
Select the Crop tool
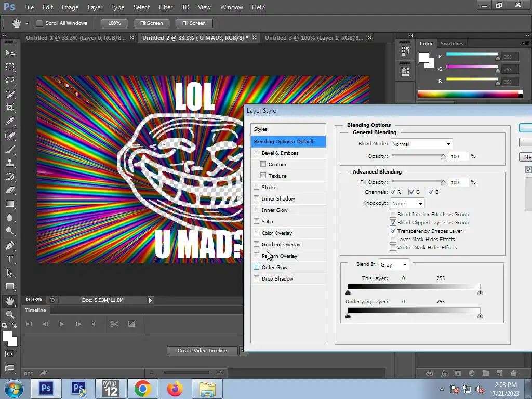(10, 108)
